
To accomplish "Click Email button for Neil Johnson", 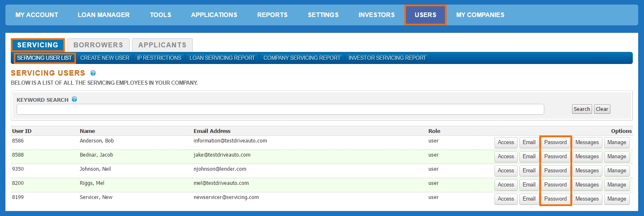I will pyautogui.click(x=529, y=171).
